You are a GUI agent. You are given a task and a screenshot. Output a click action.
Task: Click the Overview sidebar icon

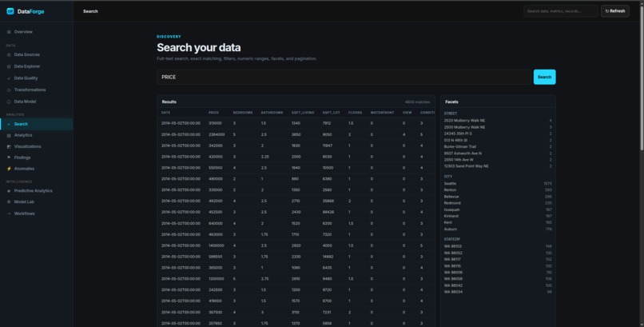pos(9,32)
